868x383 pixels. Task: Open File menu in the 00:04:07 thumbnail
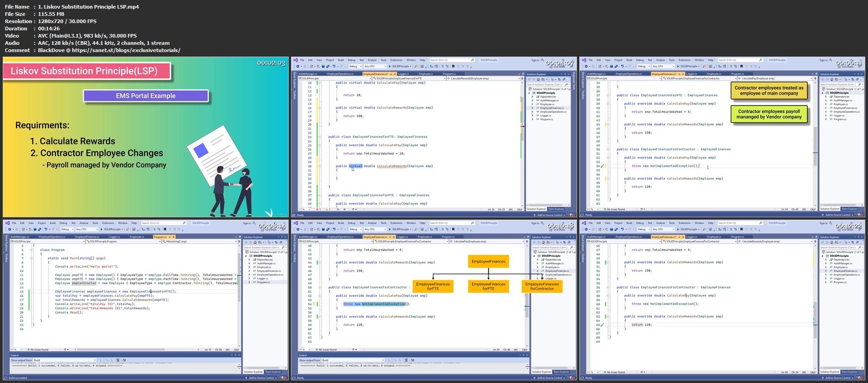302,60
